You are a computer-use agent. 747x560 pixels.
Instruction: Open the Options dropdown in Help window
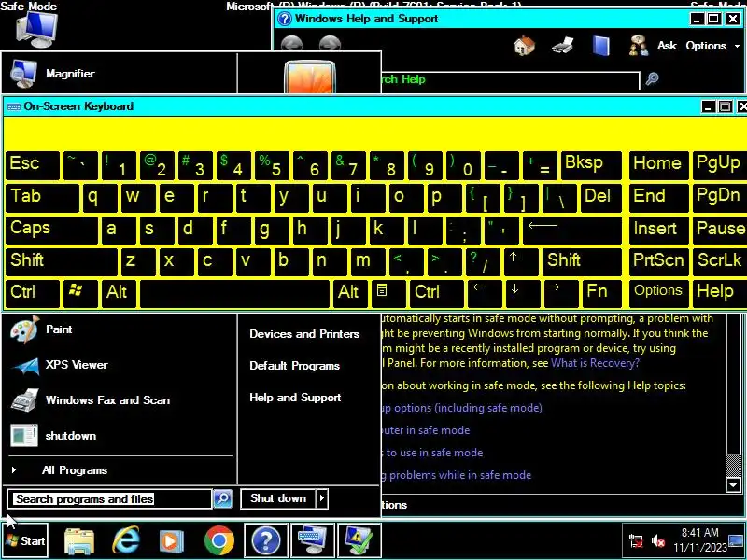point(712,46)
